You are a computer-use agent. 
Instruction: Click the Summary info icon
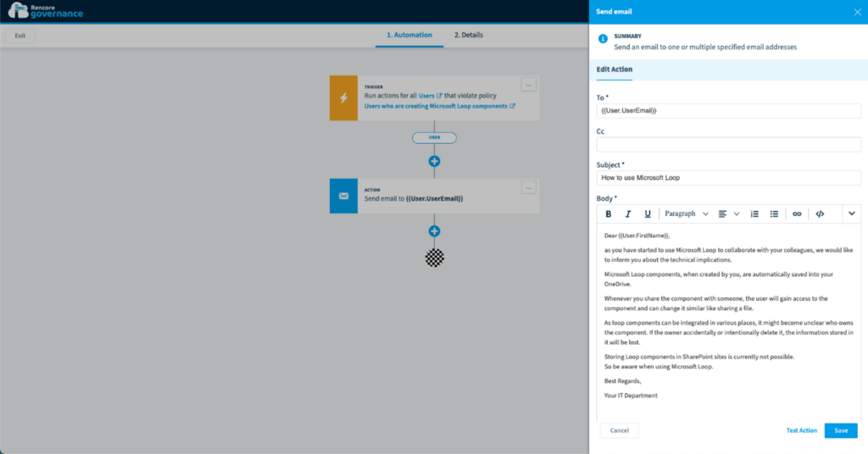603,39
